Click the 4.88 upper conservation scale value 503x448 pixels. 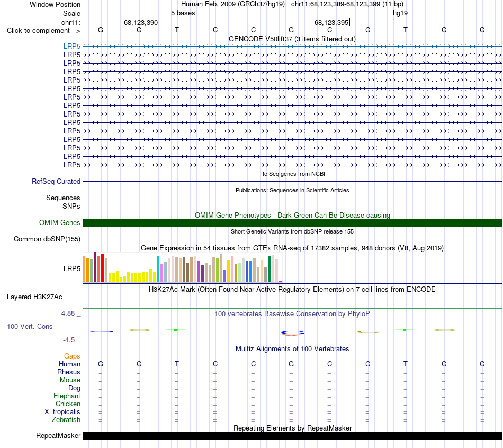68,313
